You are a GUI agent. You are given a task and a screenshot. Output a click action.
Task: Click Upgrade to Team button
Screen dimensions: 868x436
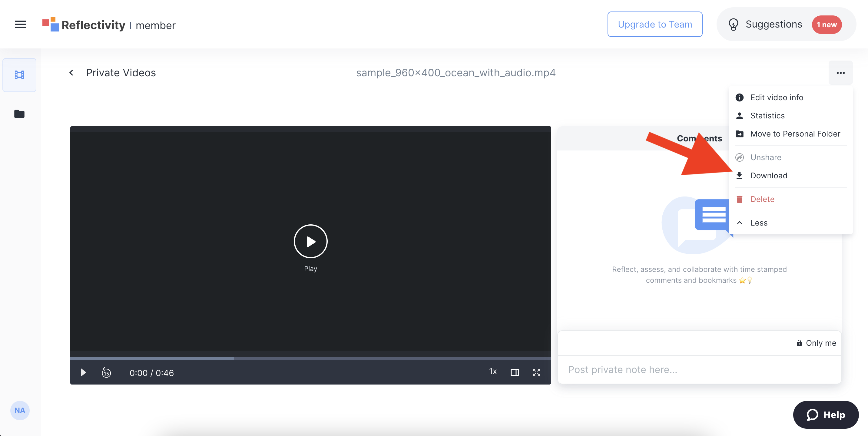[x=654, y=24]
